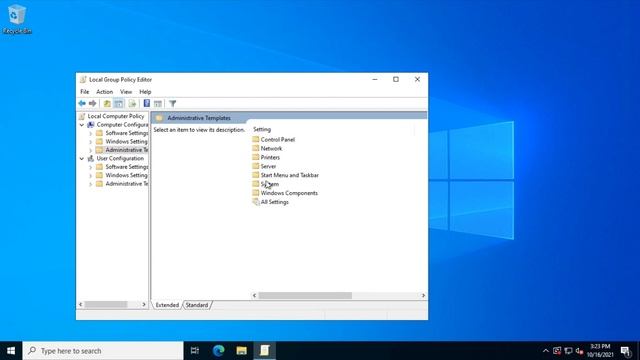
Task: Toggle the Show/Hide Action Pane icon
Action: coord(158,104)
